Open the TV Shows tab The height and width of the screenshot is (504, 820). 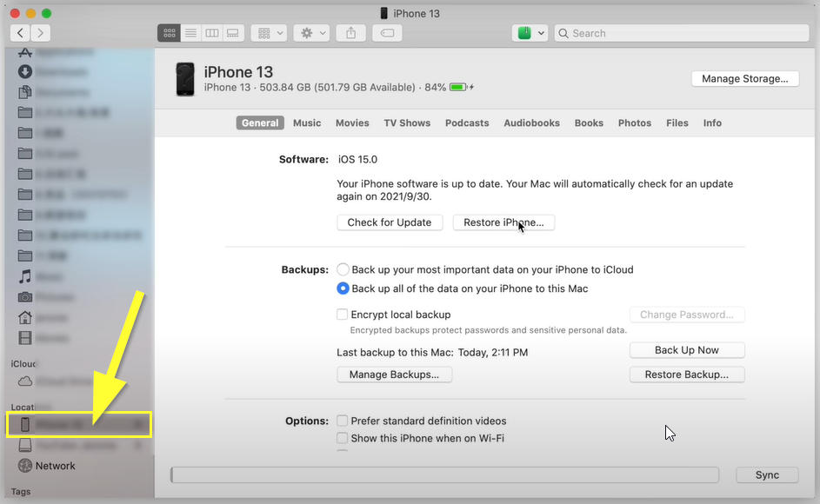pos(407,123)
